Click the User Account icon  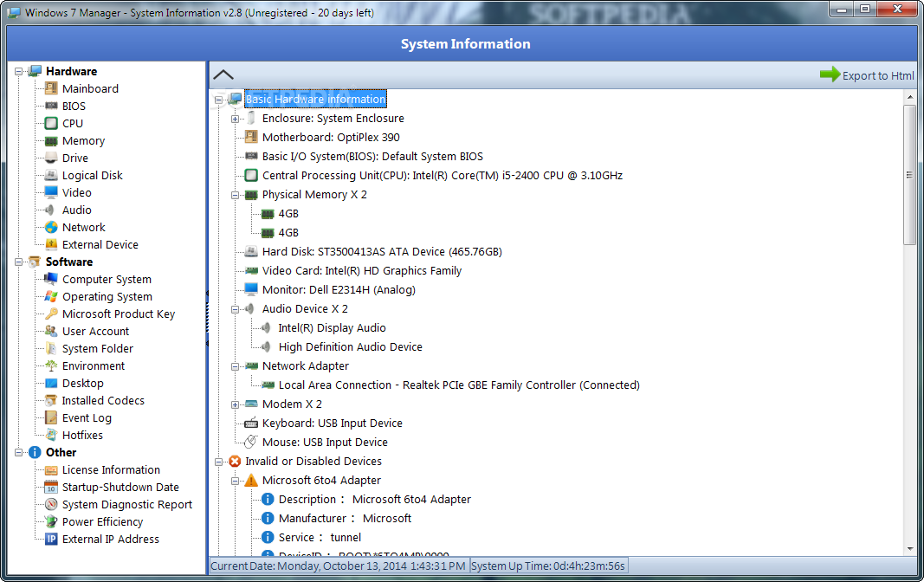click(51, 331)
